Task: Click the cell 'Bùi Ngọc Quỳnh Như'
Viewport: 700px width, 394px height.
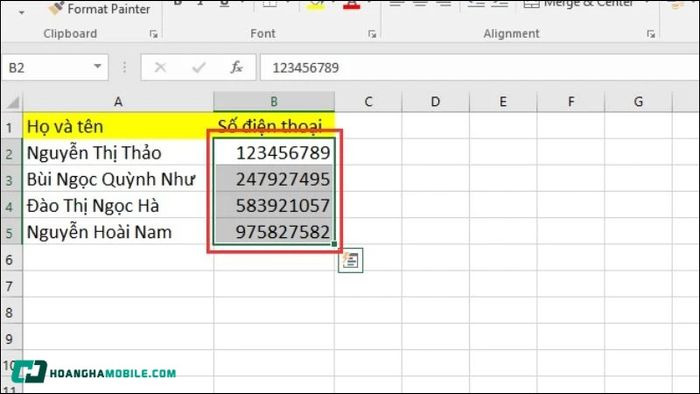Action: tap(118, 179)
